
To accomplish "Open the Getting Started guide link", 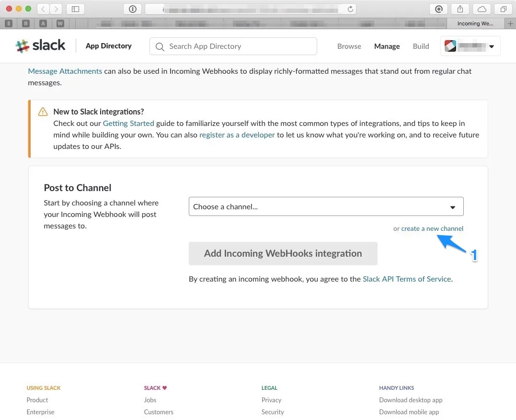I will (128, 124).
